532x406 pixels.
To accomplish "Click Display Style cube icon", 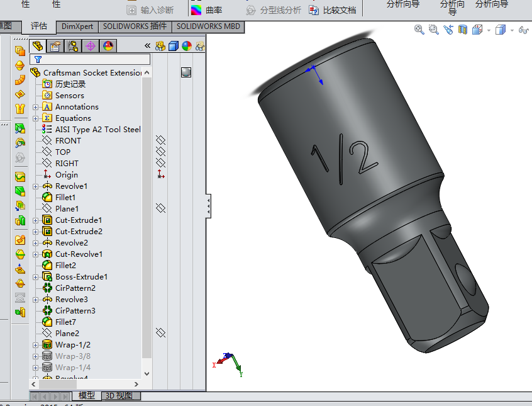I will [x=501, y=30].
